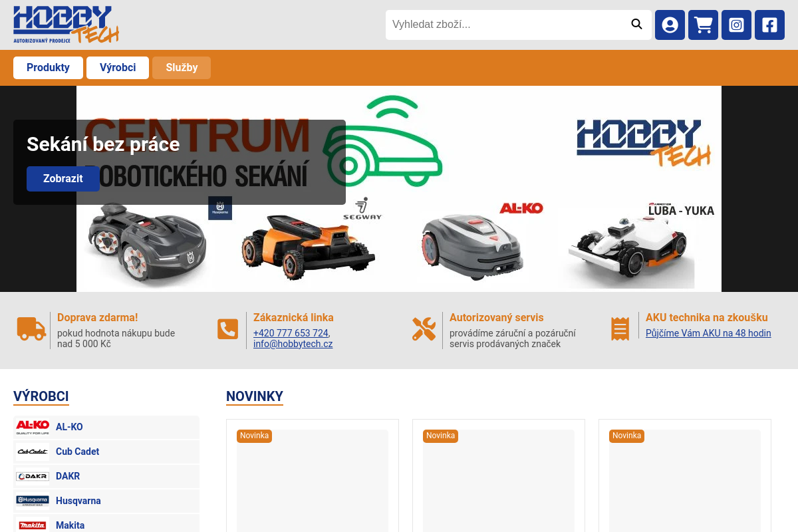Click the receipt icon for AKU technika
This screenshot has height=532, width=798.
620,329
